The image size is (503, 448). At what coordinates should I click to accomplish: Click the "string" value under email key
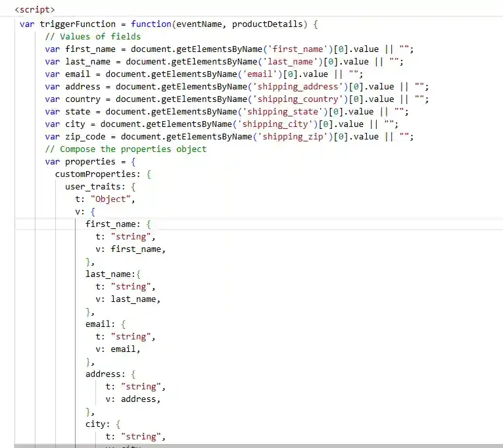point(131,337)
